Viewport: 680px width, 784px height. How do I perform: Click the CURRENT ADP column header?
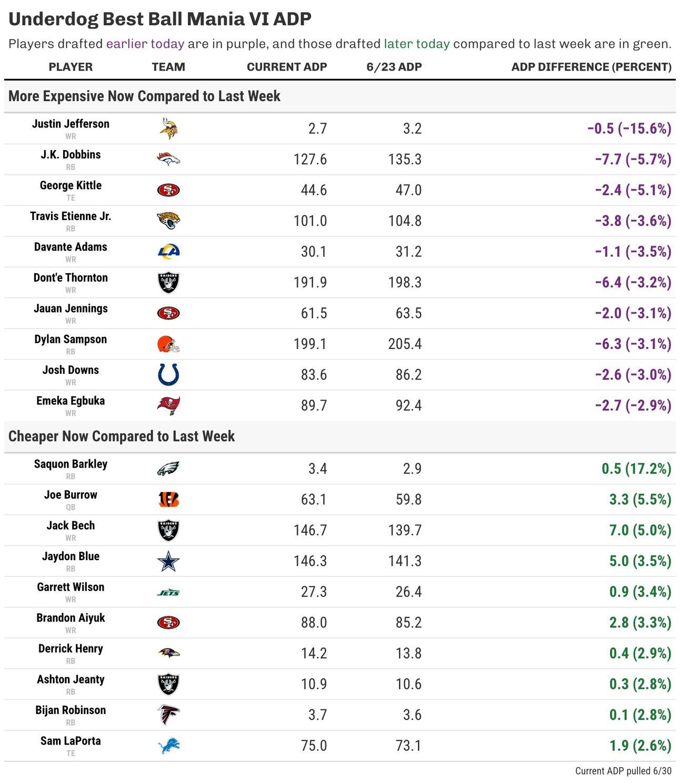click(287, 67)
